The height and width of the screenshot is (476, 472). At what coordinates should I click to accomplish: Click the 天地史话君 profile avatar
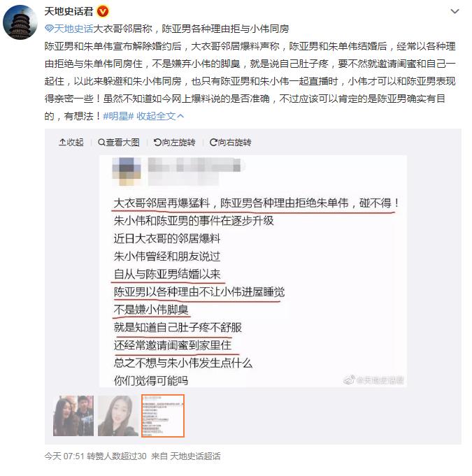click(x=20, y=22)
